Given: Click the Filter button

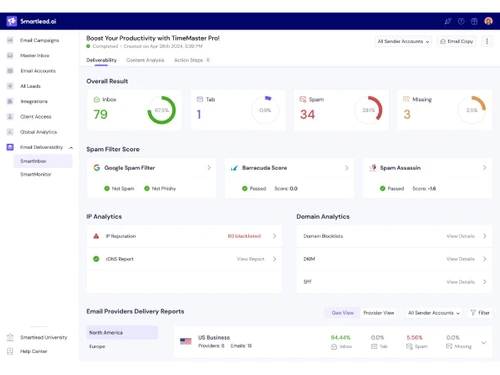Looking at the screenshot, I should (480, 313).
